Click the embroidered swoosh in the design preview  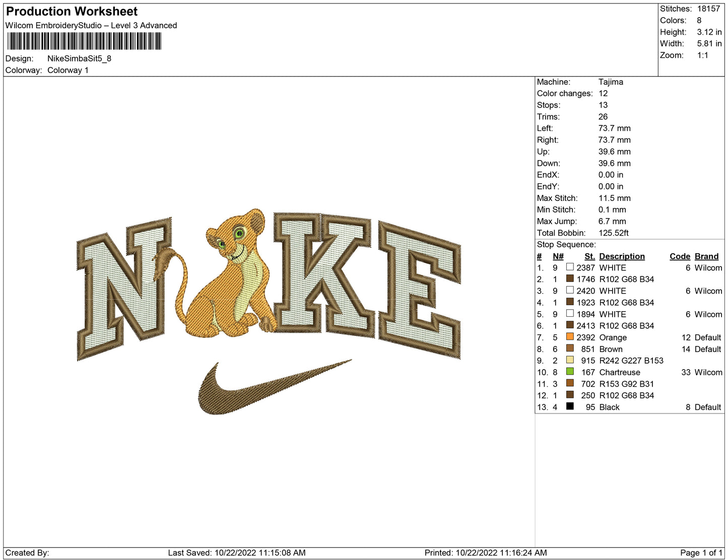(x=275, y=387)
